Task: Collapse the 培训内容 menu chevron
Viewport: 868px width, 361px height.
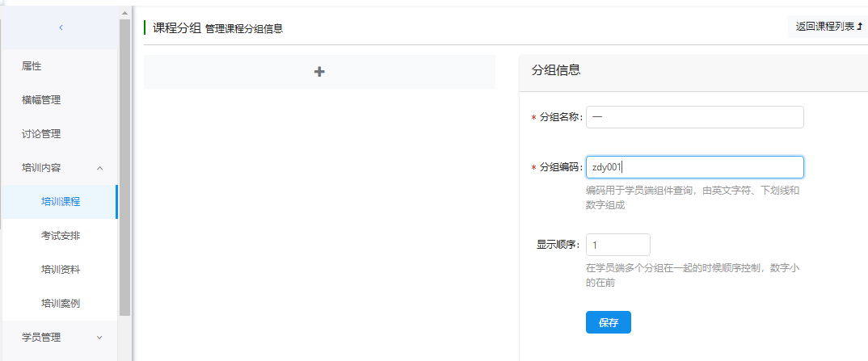Action: (x=99, y=168)
